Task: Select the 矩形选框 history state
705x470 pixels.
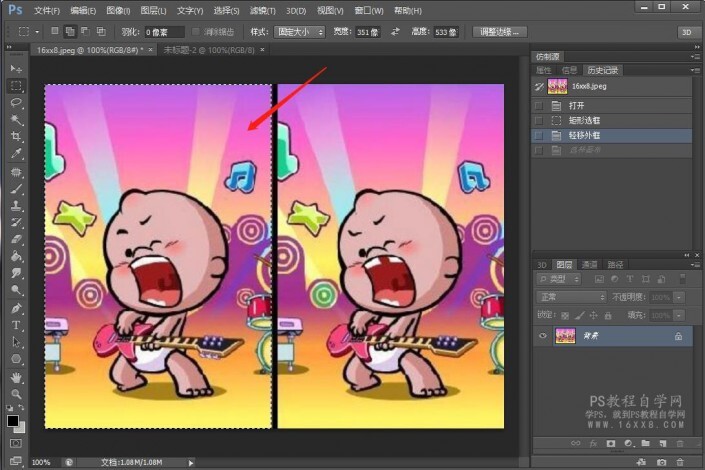Action: (582, 120)
